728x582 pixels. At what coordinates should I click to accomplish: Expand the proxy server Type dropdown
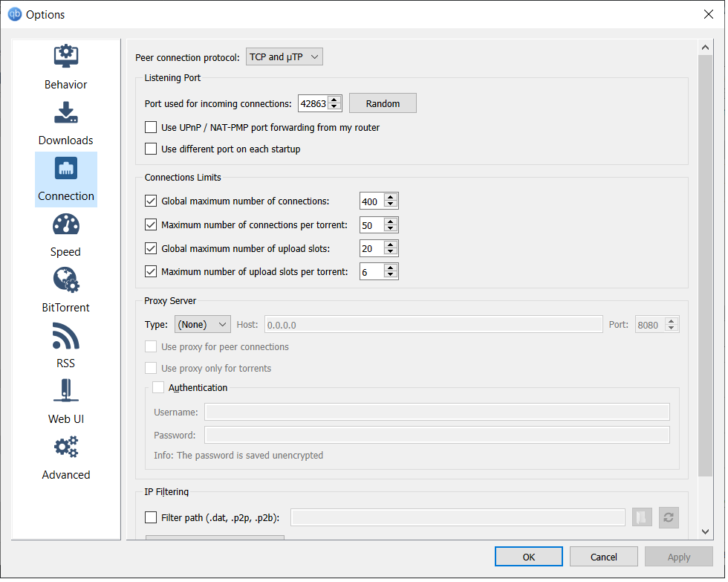click(x=203, y=324)
